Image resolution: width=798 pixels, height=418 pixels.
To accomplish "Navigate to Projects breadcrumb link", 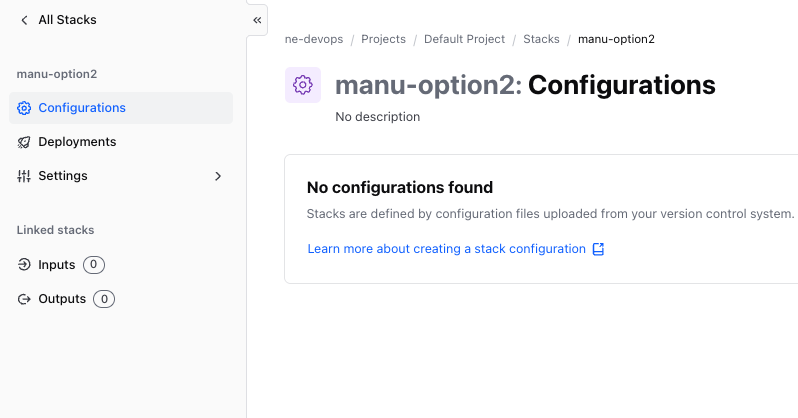I will 383,39.
